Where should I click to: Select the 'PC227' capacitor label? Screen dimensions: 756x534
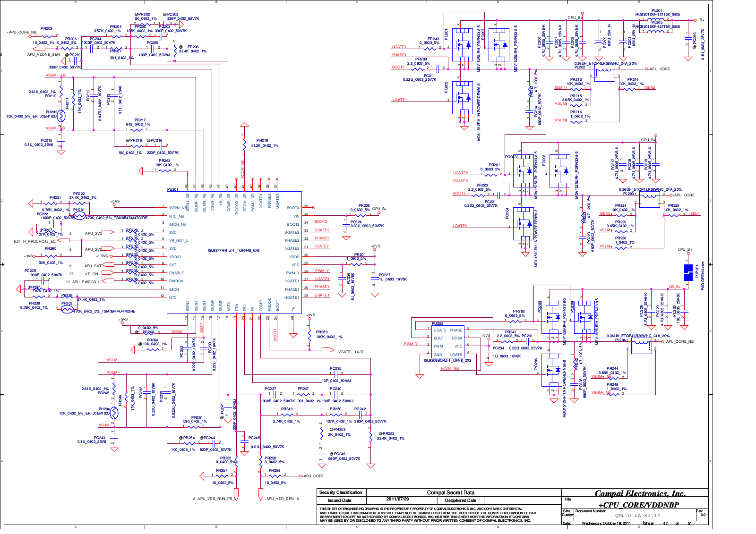385,275
